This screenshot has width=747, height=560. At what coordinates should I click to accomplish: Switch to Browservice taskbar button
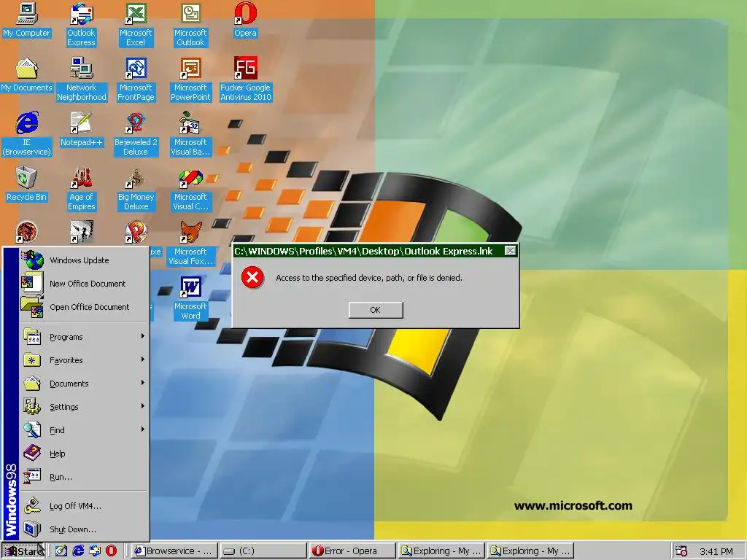click(x=174, y=551)
